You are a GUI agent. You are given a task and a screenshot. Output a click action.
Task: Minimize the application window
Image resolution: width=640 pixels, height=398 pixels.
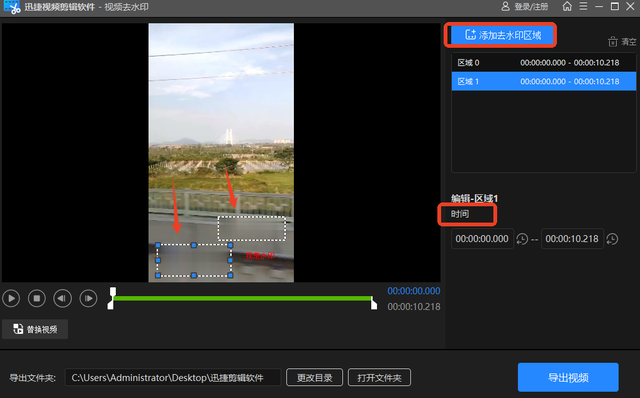click(x=599, y=7)
